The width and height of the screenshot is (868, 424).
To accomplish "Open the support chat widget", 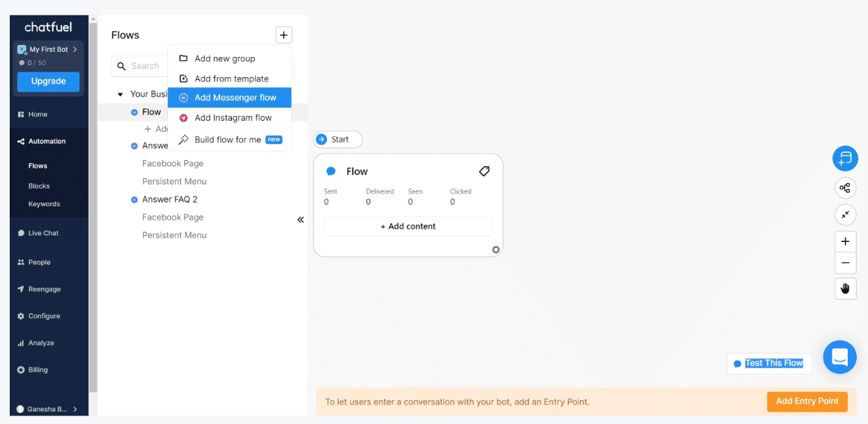I will tap(840, 357).
